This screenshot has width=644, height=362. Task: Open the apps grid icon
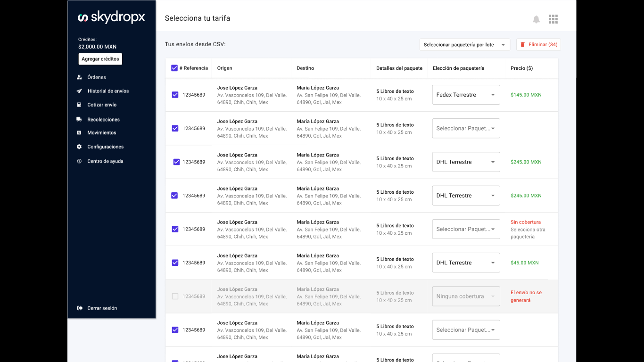pyautogui.click(x=553, y=19)
